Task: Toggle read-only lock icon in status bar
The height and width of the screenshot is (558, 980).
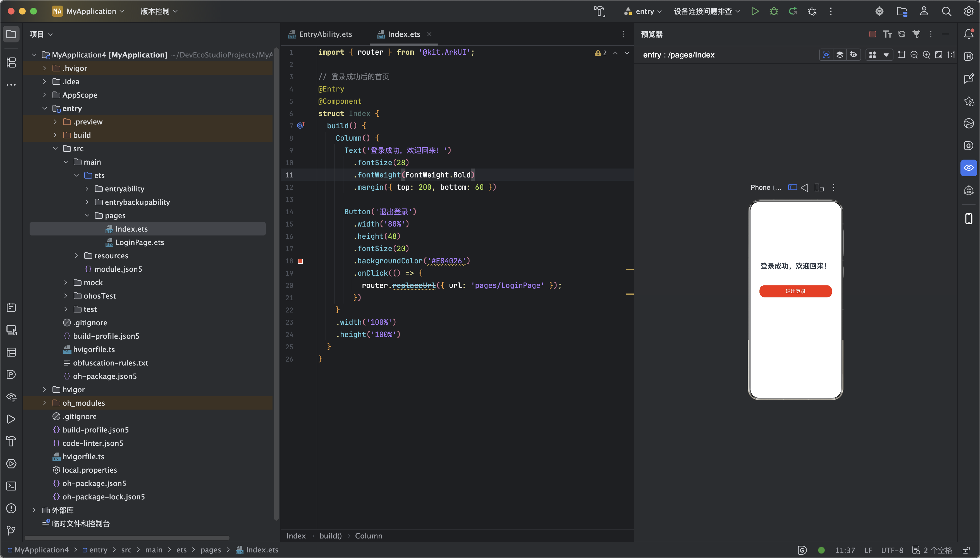Action: click(x=966, y=550)
